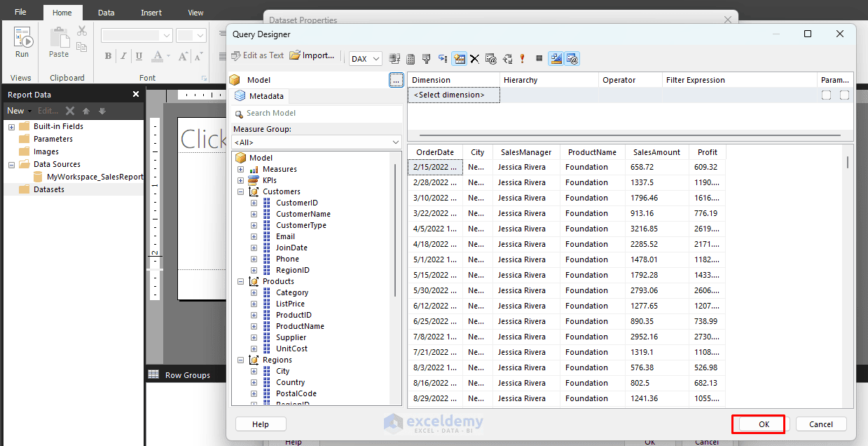This screenshot has height=446, width=868.
Task: Click the Search Model input field
Action: coord(317,113)
